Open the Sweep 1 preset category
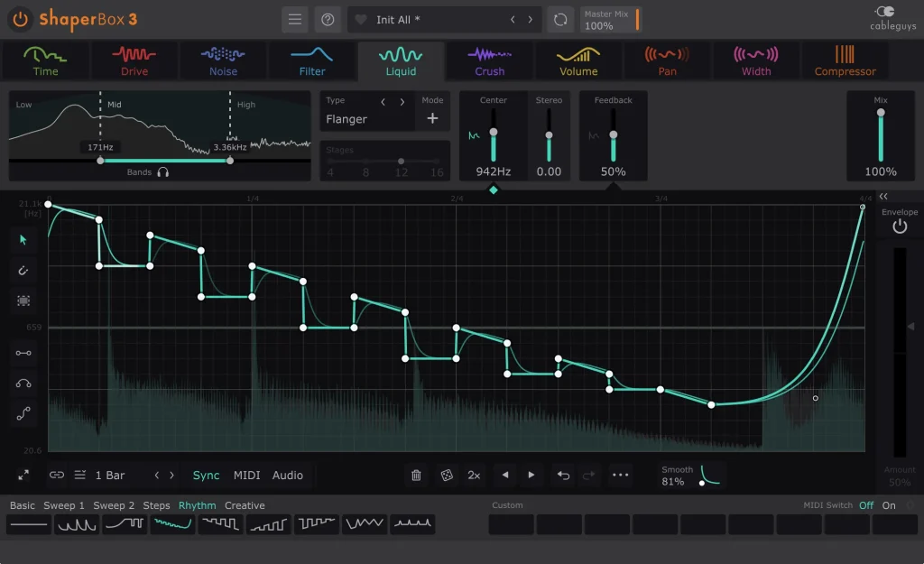 [64, 505]
